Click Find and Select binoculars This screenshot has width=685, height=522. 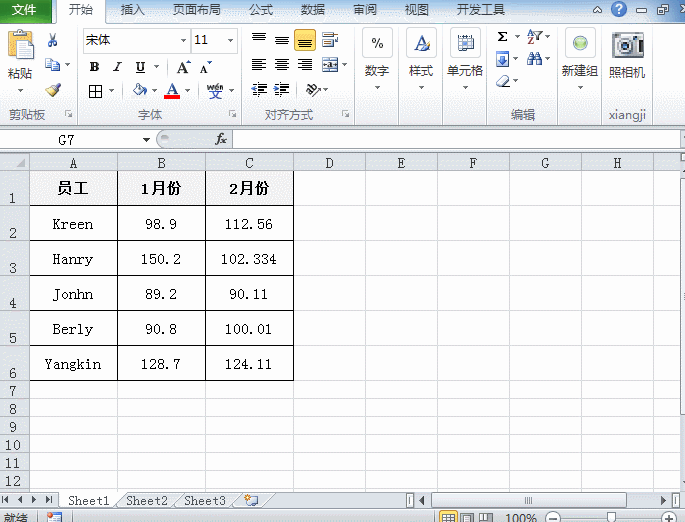[534, 59]
